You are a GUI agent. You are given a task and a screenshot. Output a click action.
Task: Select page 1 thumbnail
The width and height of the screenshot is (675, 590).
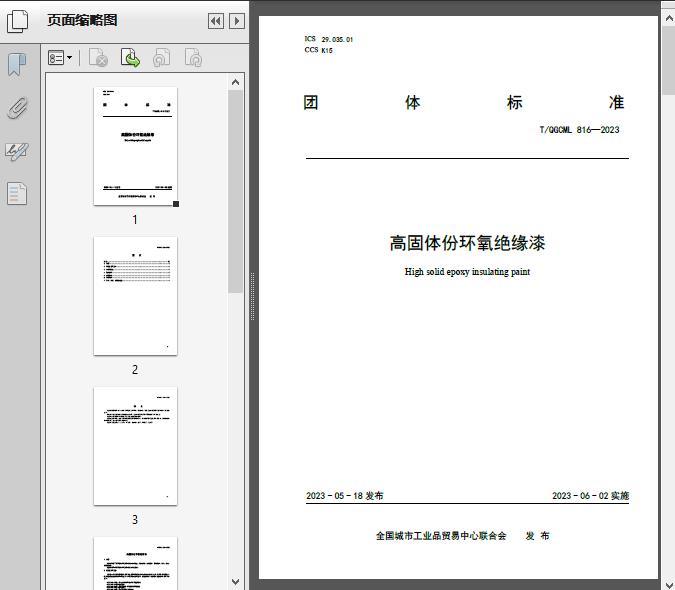click(x=135, y=146)
